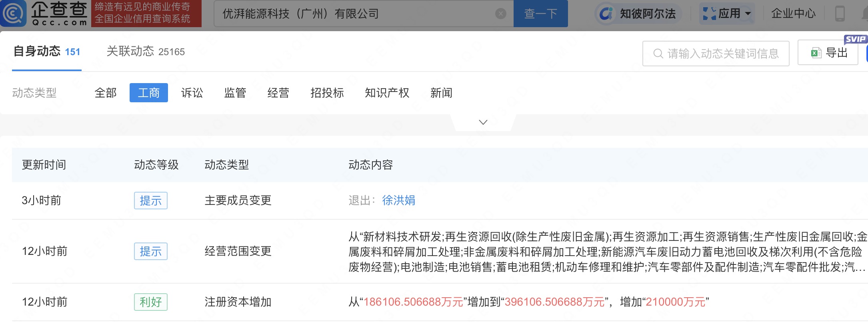868x322 pixels.
Task: Select the 诉讼 dynamic type filter
Action: pos(192,93)
